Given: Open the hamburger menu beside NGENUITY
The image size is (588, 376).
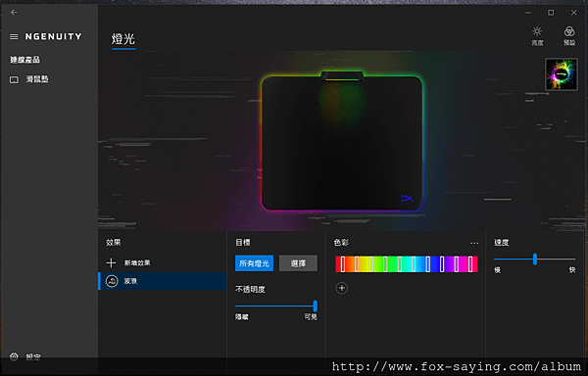Looking at the screenshot, I should click(14, 36).
